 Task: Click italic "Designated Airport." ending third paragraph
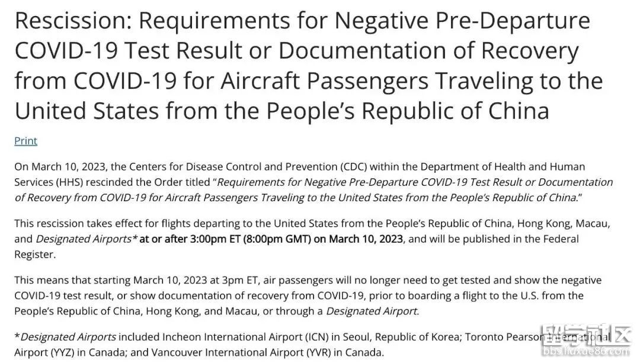pos(372,311)
